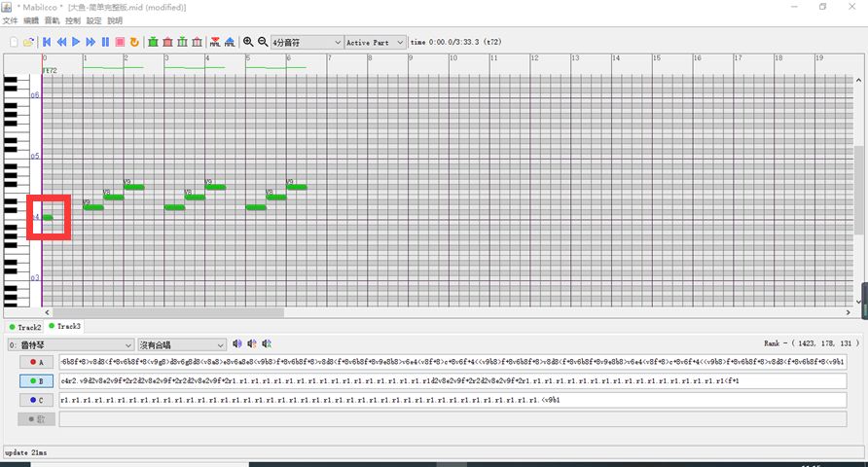Click the o5 octave label on keyboard
868x467 pixels.
(35, 156)
